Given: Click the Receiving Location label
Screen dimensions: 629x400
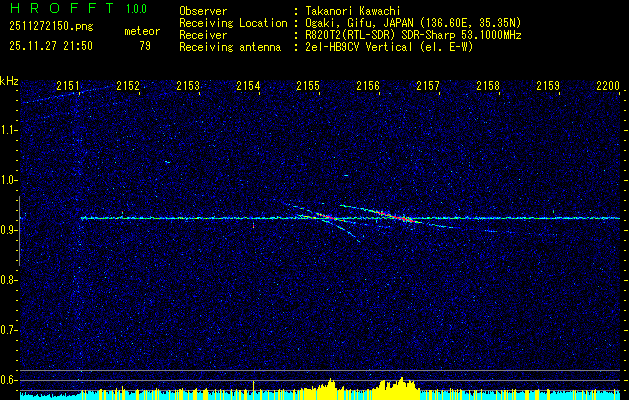Looking at the screenshot, I should click(233, 23).
